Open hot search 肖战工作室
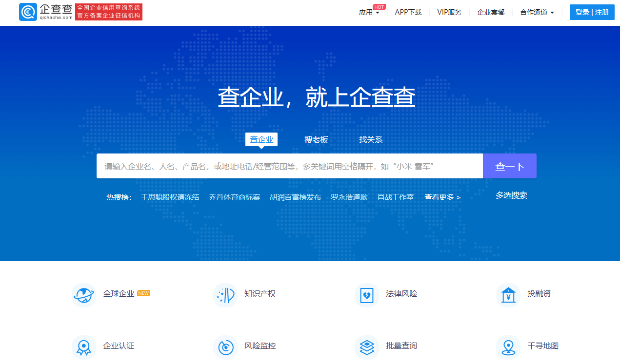The image size is (620, 364). click(x=396, y=197)
